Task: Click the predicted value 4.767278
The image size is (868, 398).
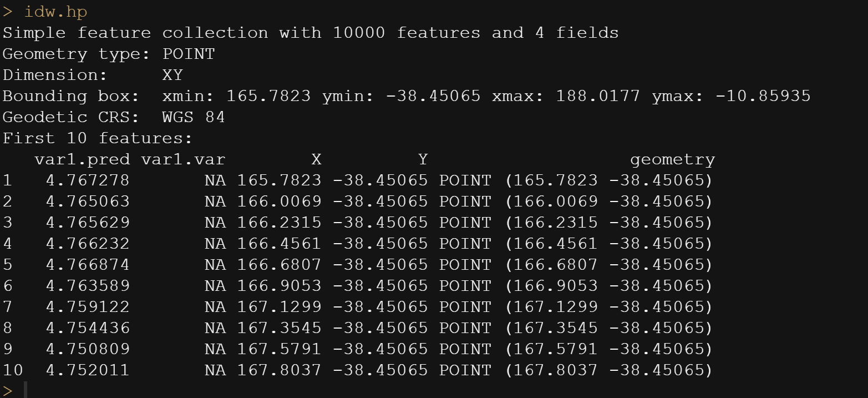Action: pos(88,180)
